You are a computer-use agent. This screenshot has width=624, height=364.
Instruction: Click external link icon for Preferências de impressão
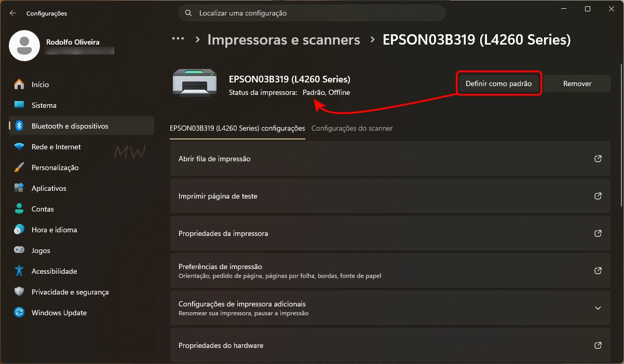click(x=598, y=271)
